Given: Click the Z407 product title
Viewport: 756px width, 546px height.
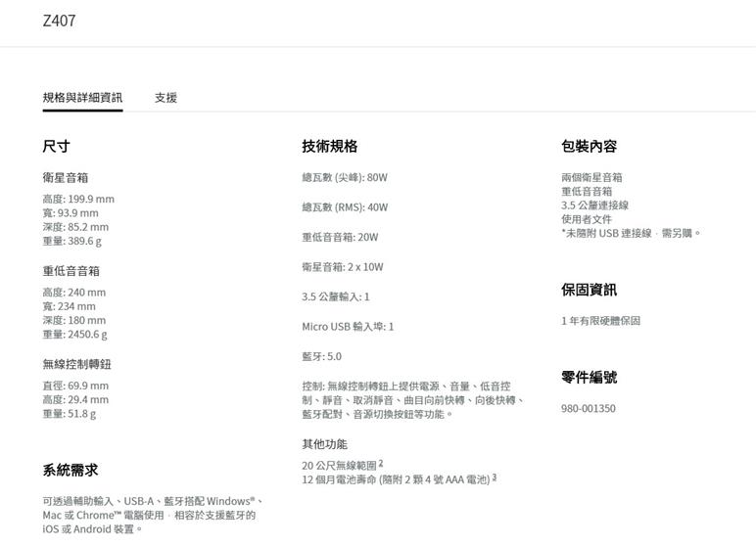Looking at the screenshot, I should click(x=59, y=21).
